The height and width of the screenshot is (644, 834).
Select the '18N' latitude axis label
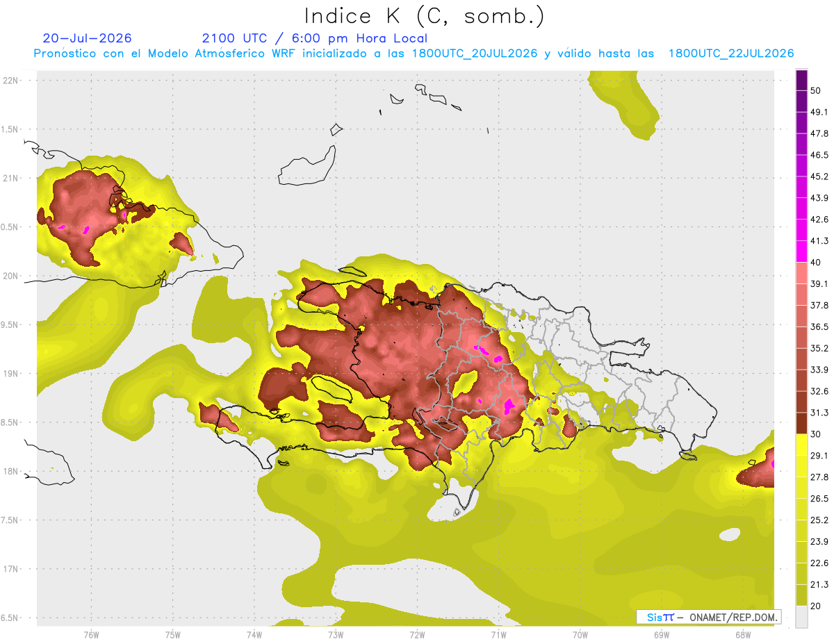10,471
